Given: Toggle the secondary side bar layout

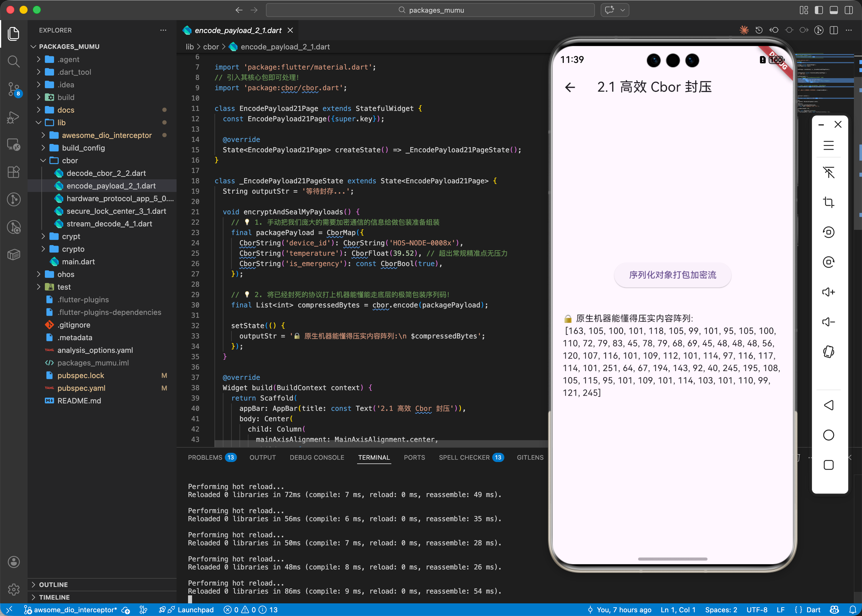Looking at the screenshot, I should [849, 10].
